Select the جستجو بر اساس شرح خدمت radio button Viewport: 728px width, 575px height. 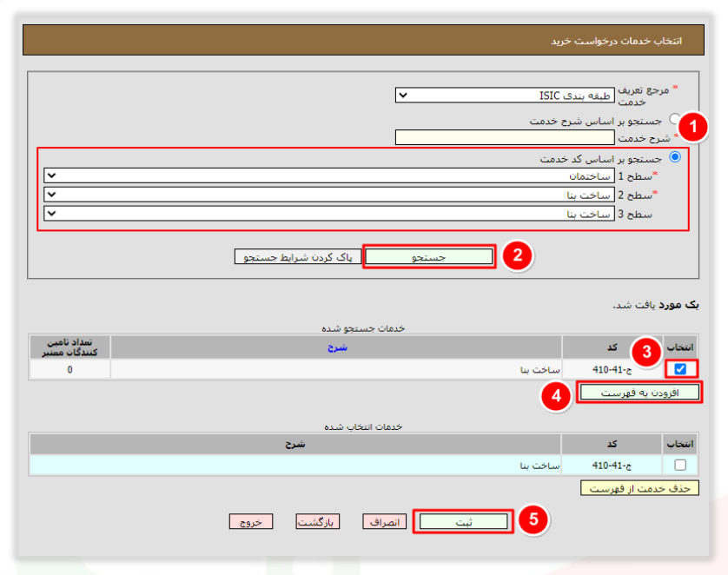coord(674,119)
